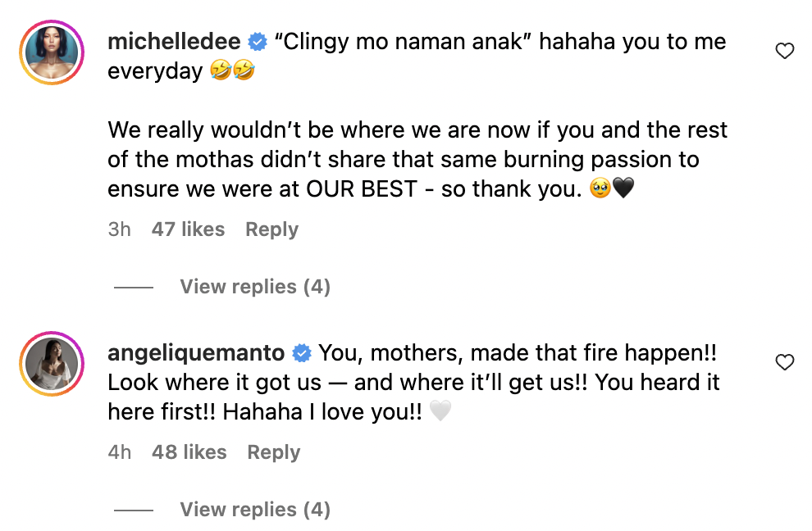Open michelledee's profile via username

tap(173, 41)
